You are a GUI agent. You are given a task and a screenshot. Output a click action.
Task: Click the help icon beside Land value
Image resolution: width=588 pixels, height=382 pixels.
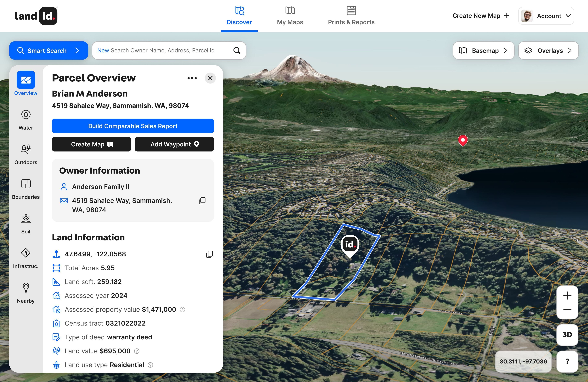click(x=137, y=351)
